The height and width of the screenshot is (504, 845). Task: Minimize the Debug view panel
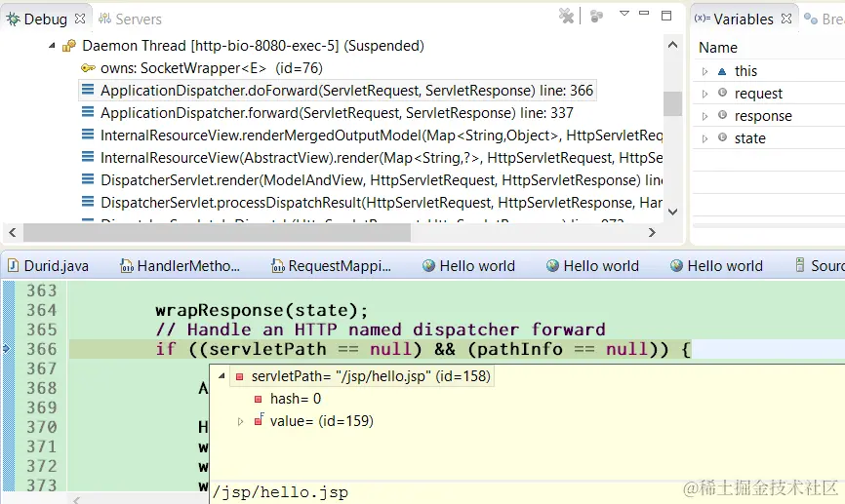click(644, 14)
